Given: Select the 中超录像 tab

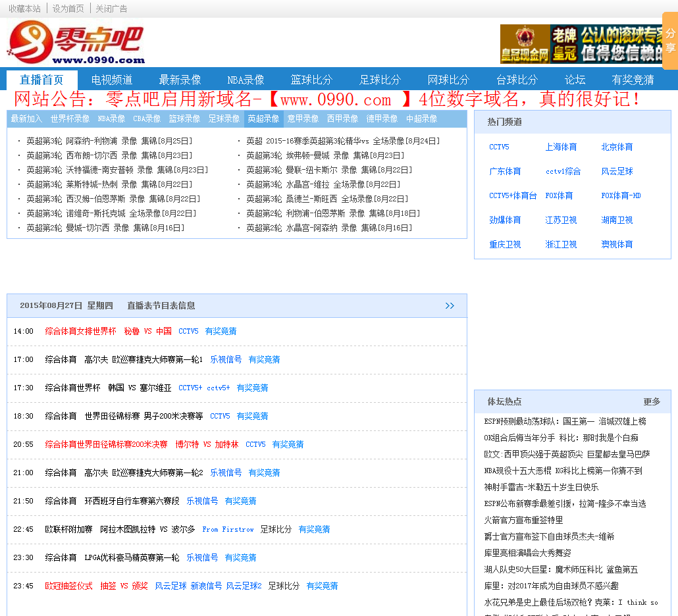Looking at the screenshot, I should (x=421, y=119).
